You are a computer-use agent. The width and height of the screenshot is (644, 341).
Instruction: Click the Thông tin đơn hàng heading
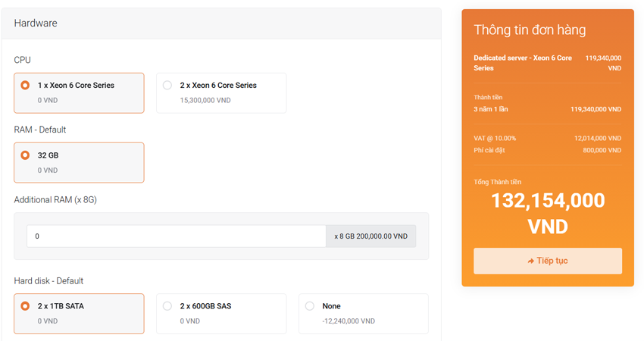pos(529,30)
